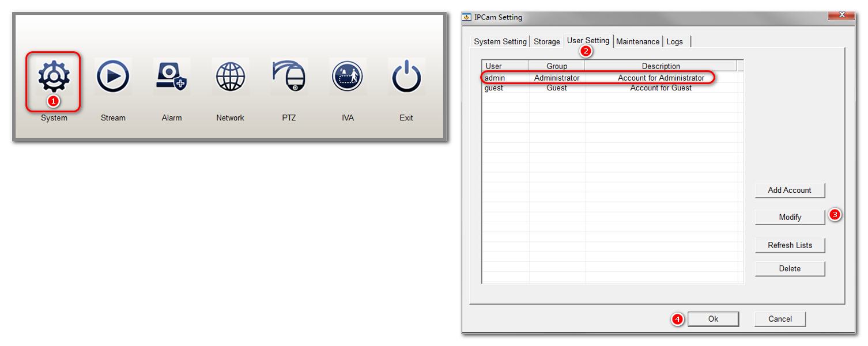Screen dimensions: 868x346
Task: Open the PTZ dome camera icon
Action: (289, 77)
